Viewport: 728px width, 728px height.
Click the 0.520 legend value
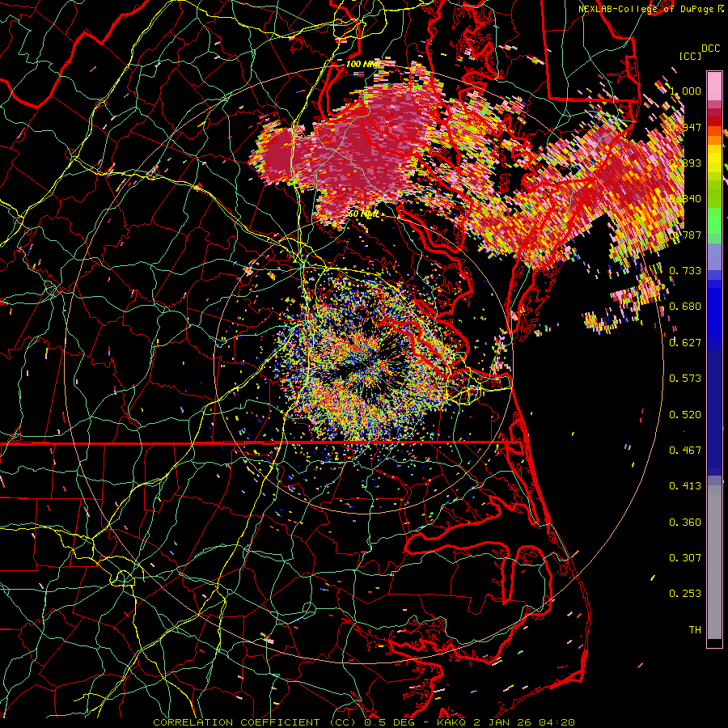(685, 415)
